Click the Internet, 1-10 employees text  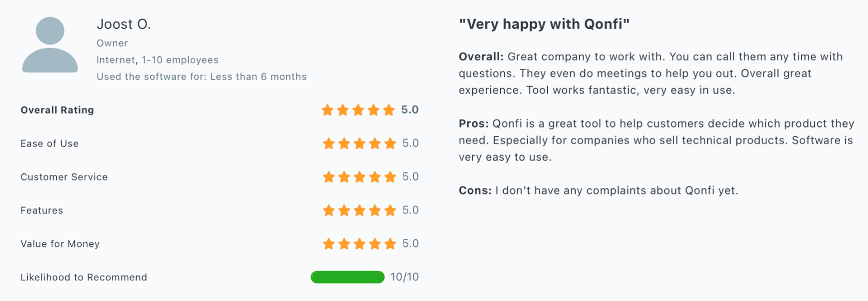click(158, 60)
